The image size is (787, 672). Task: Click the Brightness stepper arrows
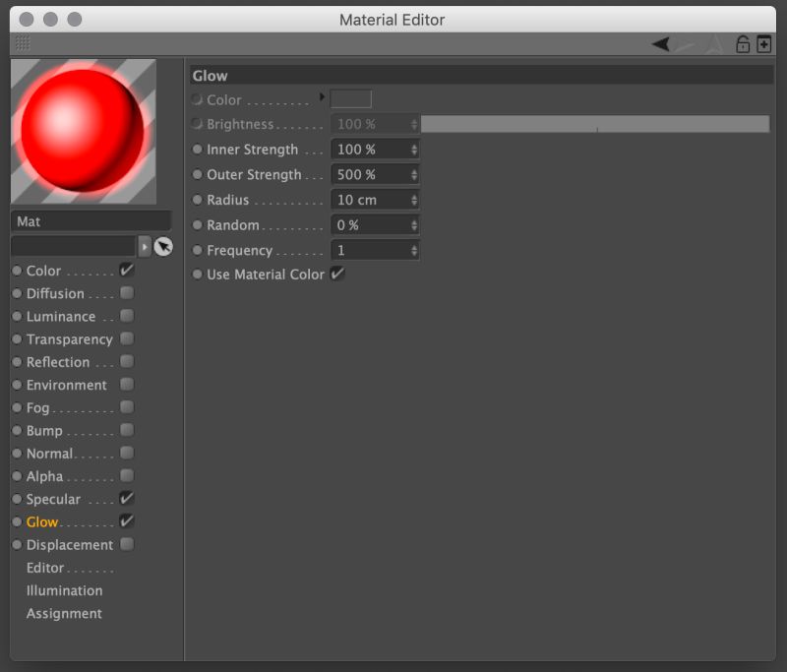(x=413, y=124)
